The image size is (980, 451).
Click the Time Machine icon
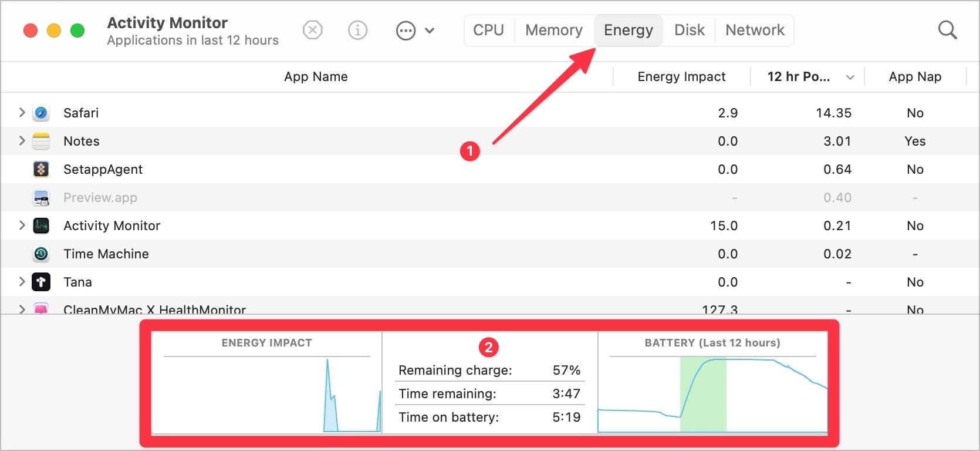pos(41,254)
